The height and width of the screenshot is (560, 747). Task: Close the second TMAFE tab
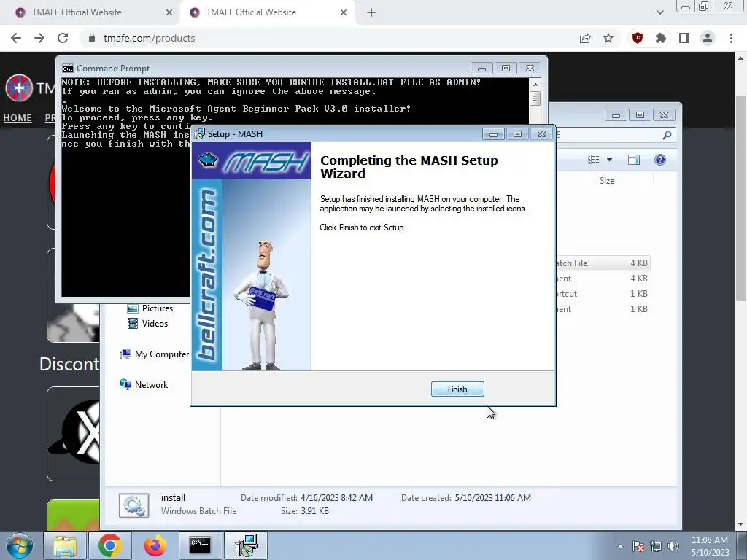(344, 12)
